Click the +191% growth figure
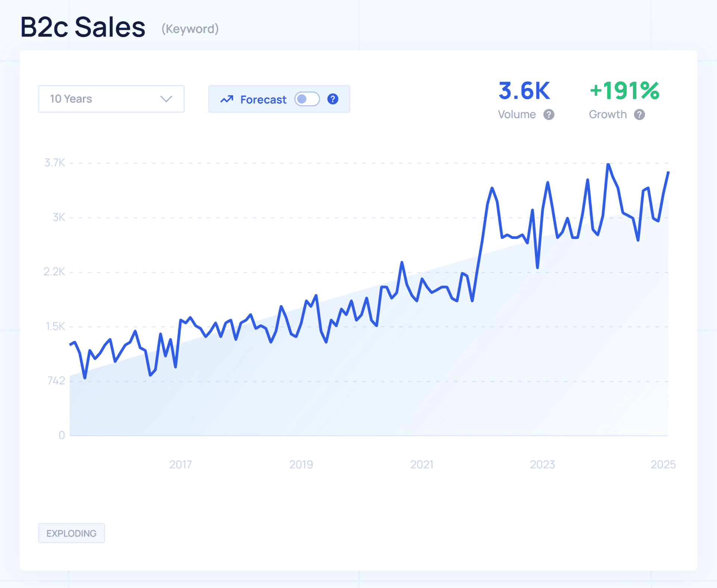717x588 pixels. pyautogui.click(x=624, y=91)
